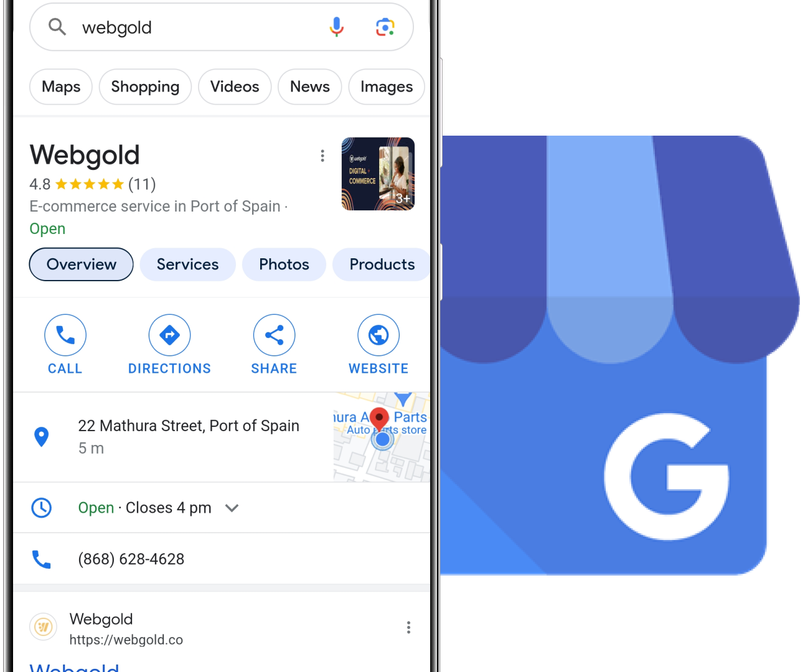Open the Webgold Website globe icon
Viewport: 808px width, 672px height.
coord(378,335)
